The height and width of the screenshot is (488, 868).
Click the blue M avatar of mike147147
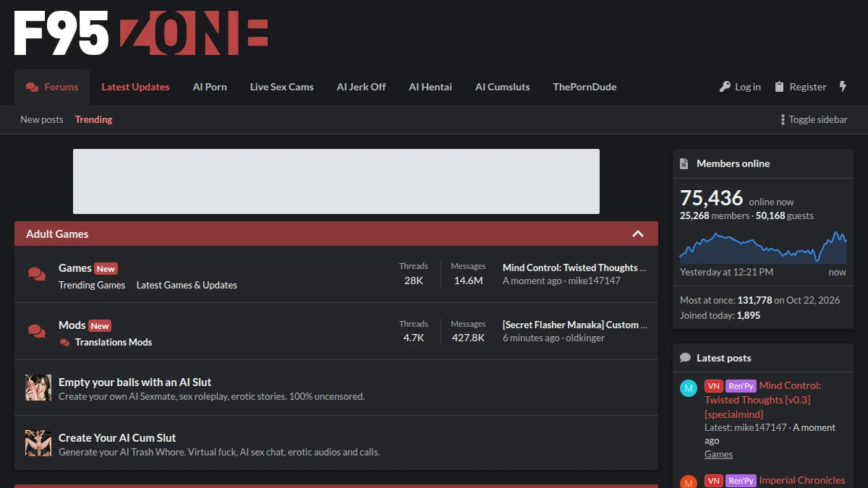(689, 388)
